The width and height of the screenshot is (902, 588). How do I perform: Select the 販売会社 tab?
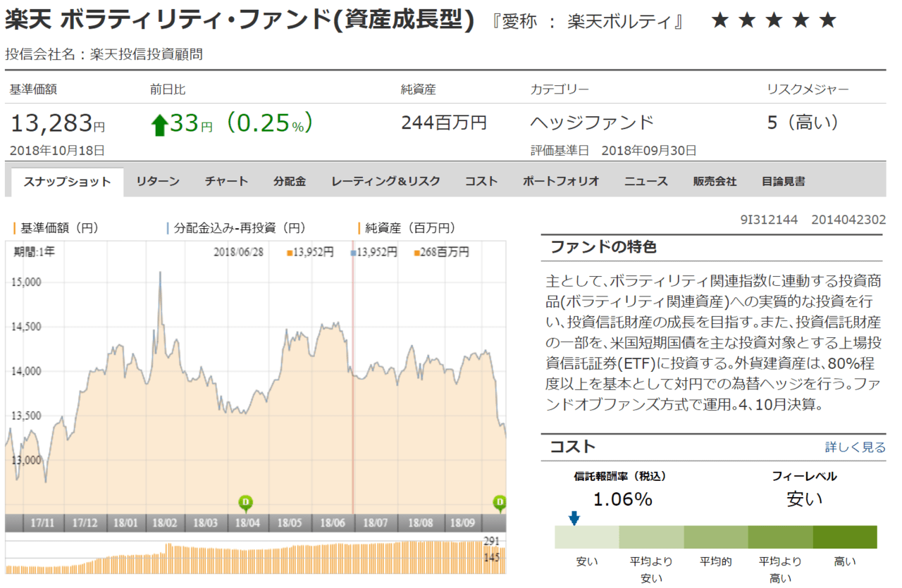coord(715,181)
